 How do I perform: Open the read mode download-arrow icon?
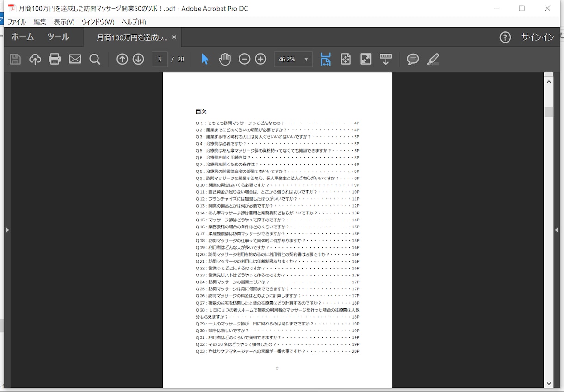(386, 59)
